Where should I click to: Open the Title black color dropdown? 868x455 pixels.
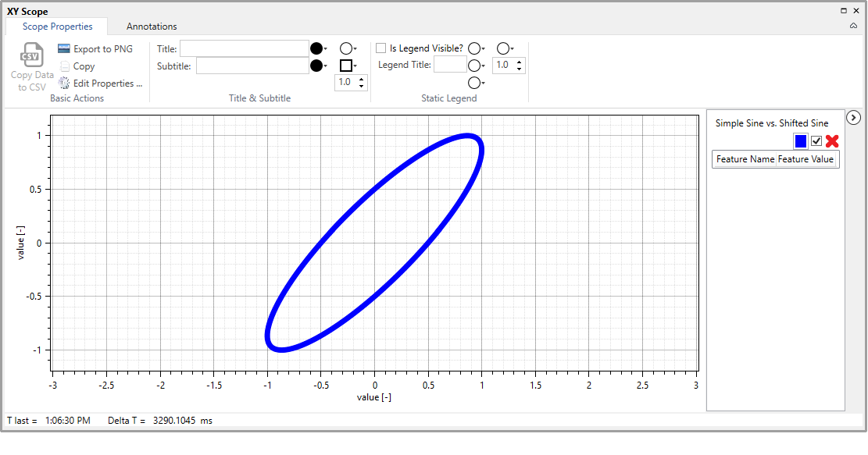[318, 48]
